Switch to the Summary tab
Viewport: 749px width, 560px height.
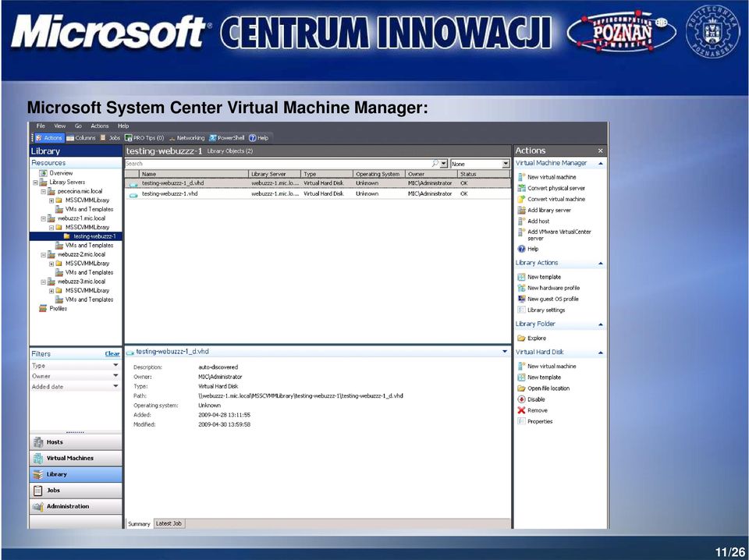[x=139, y=523]
